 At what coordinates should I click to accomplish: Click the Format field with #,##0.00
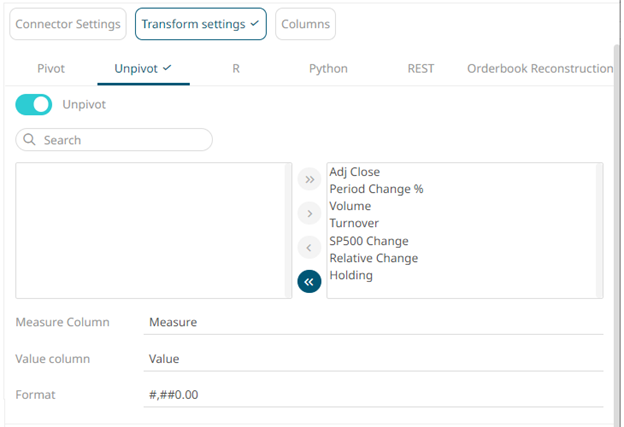click(374, 395)
